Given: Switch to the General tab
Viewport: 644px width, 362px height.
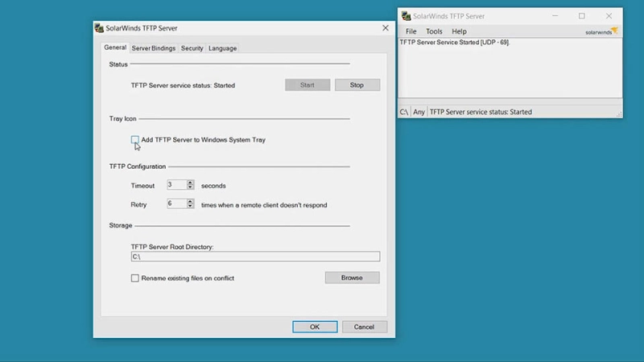Looking at the screenshot, I should pos(115,47).
